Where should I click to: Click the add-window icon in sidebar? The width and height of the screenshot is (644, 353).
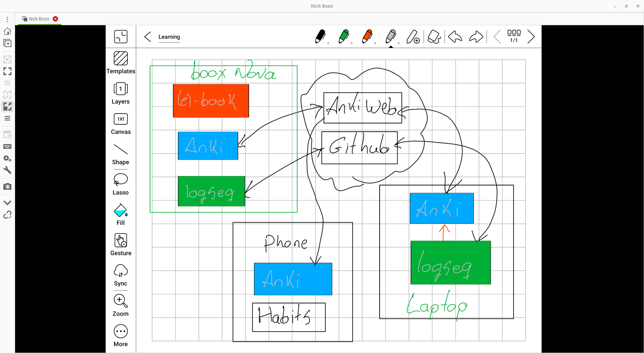(x=7, y=43)
